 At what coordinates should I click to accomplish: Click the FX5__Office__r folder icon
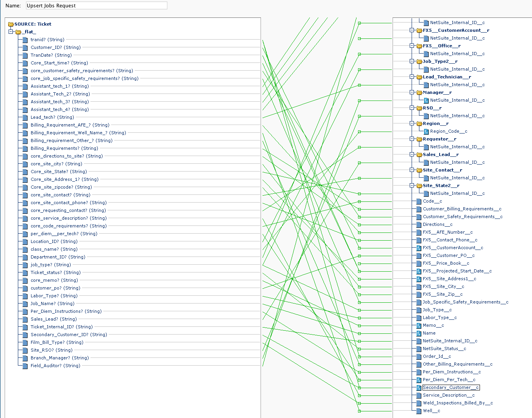[x=419, y=46]
